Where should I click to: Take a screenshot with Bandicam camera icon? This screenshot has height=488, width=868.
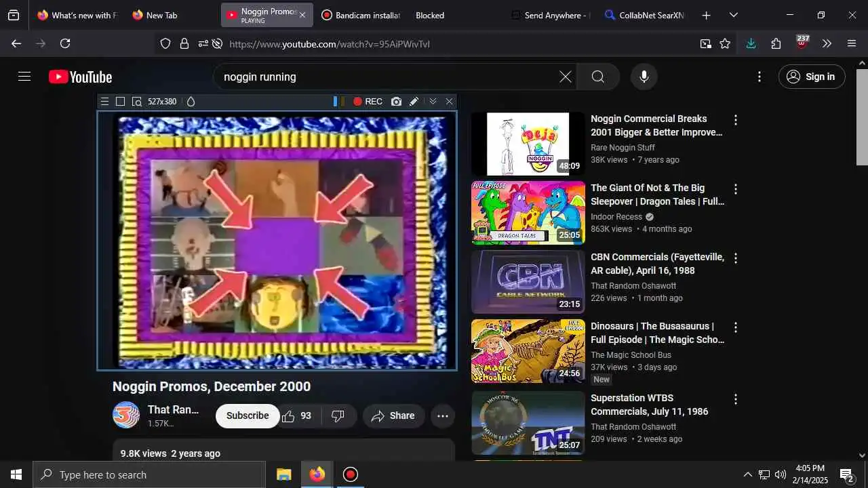tap(396, 102)
